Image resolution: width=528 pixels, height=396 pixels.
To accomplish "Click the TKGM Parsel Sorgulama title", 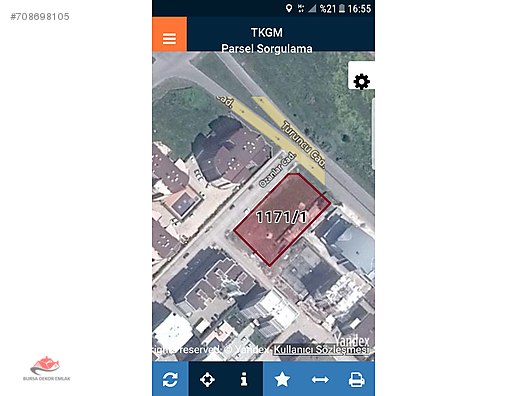I will (x=267, y=40).
